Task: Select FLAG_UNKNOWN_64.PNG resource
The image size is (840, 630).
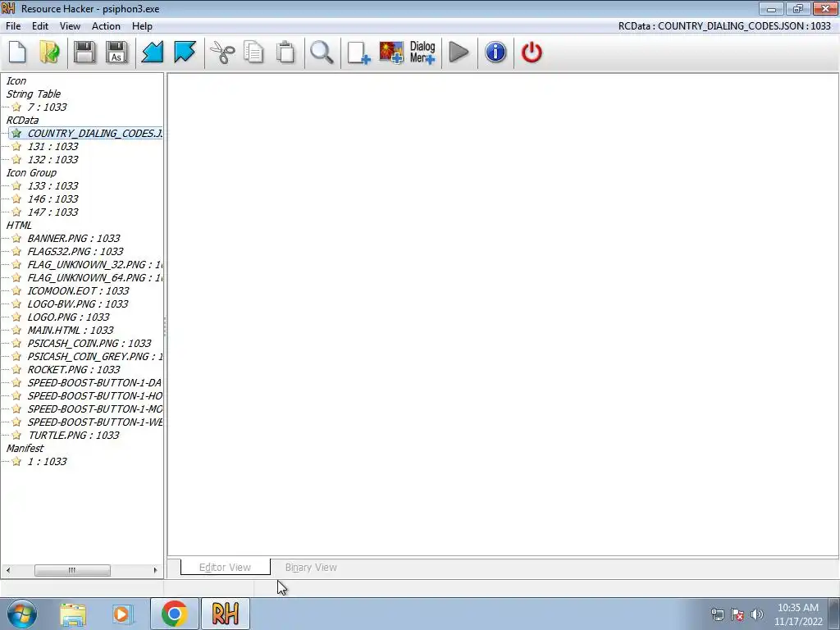Action: (x=95, y=277)
